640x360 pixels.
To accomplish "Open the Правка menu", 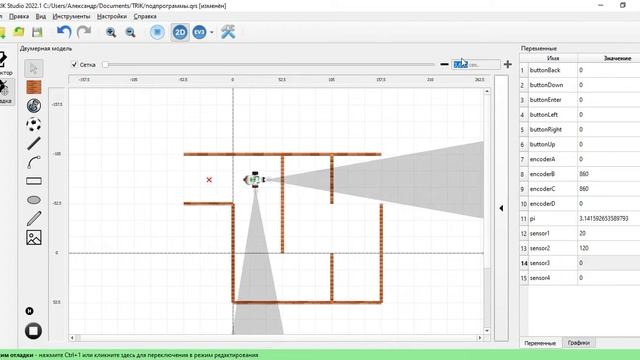I will [19, 16].
